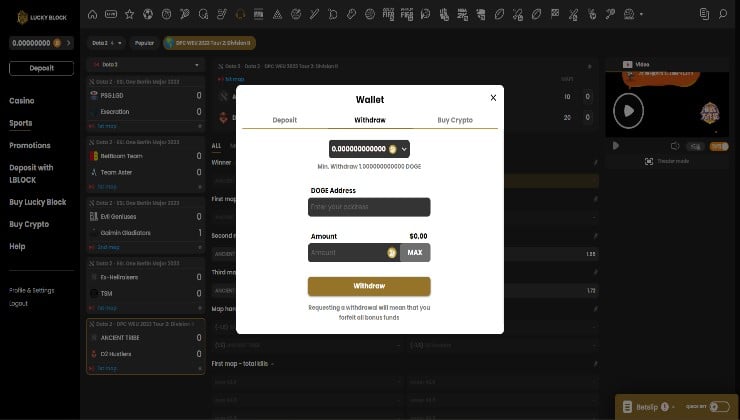
Task: Open the PSG.LGD team row
Action: [146, 95]
